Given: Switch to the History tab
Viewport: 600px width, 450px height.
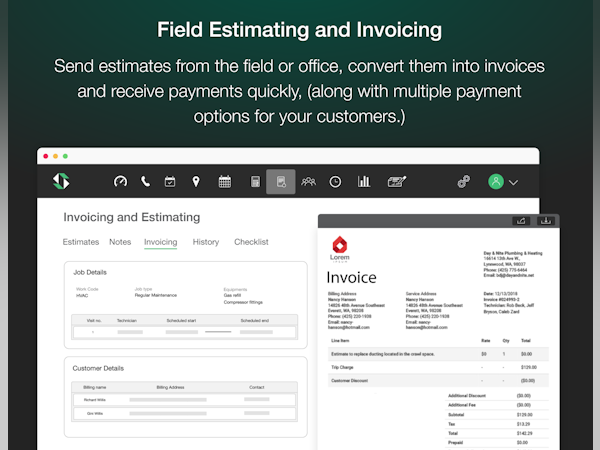Looking at the screenshot, I should (206, 242).
